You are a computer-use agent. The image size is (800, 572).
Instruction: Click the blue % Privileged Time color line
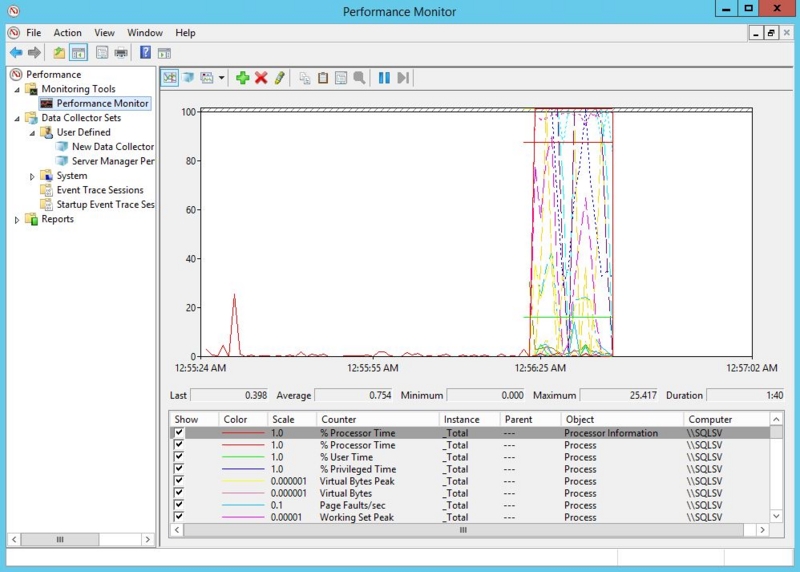(x=243, y=469)
